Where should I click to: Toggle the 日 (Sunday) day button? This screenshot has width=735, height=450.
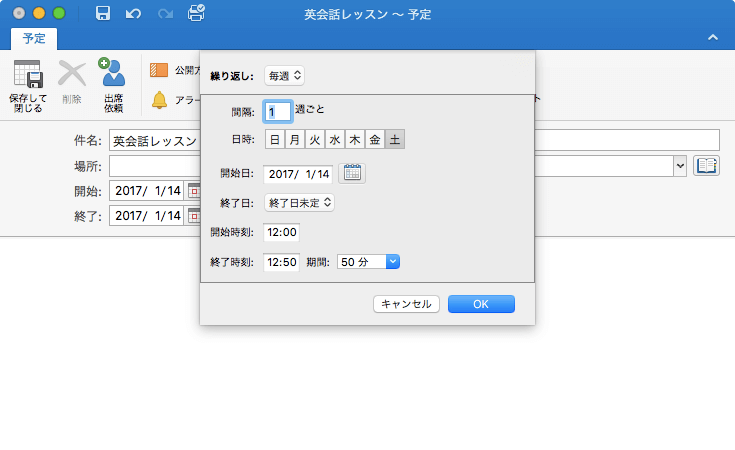[x=275, y=140]
